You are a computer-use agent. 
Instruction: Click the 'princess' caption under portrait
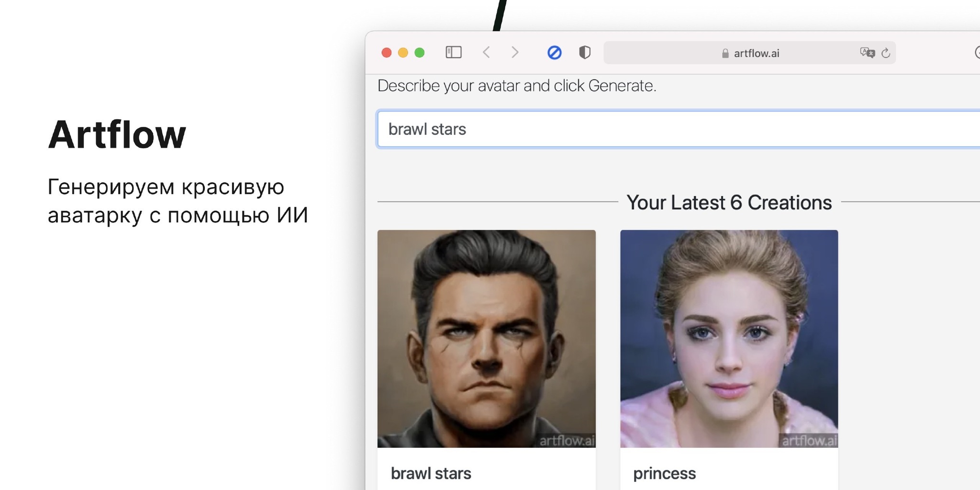click(665, 474)
